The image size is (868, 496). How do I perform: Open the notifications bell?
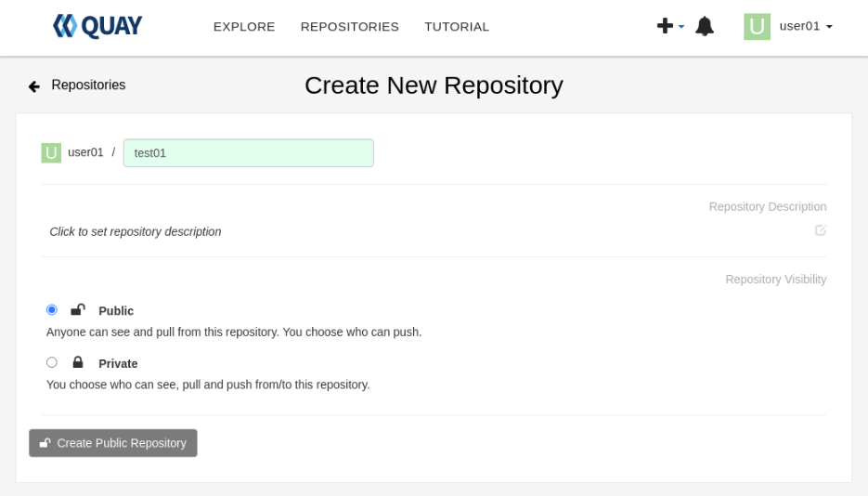(705, 26)
